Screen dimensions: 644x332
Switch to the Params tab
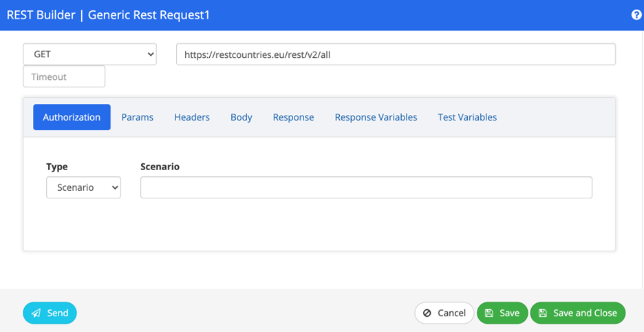pos(137,117)
